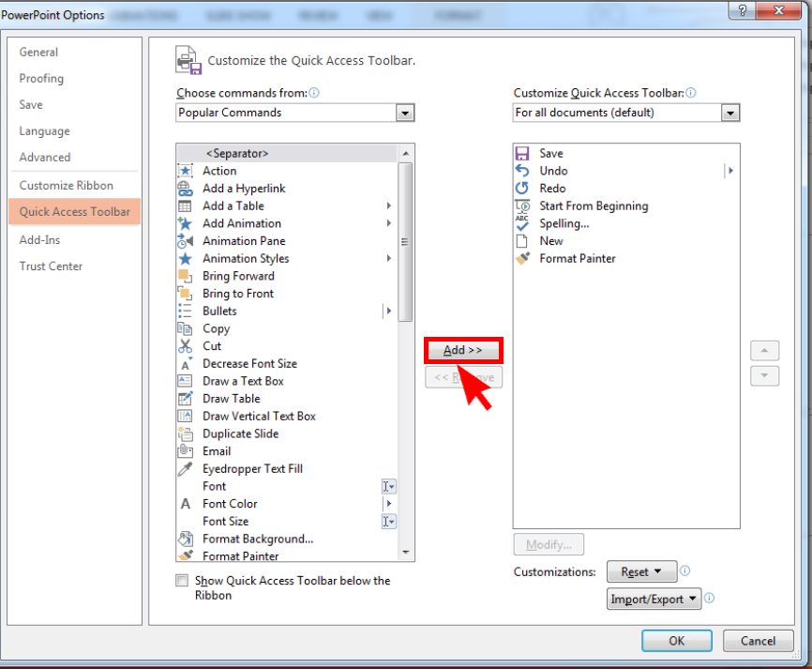Switch to the Advanced options category
812x669 pixels.
pyautogui.click(x=45, y=157)
